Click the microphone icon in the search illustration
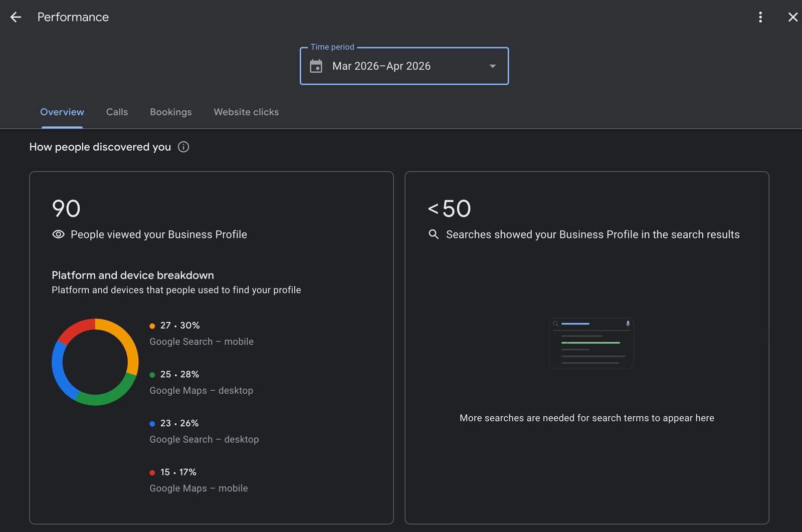The height and width of the screenshot is (532, 802). click(x=628, y=324)
